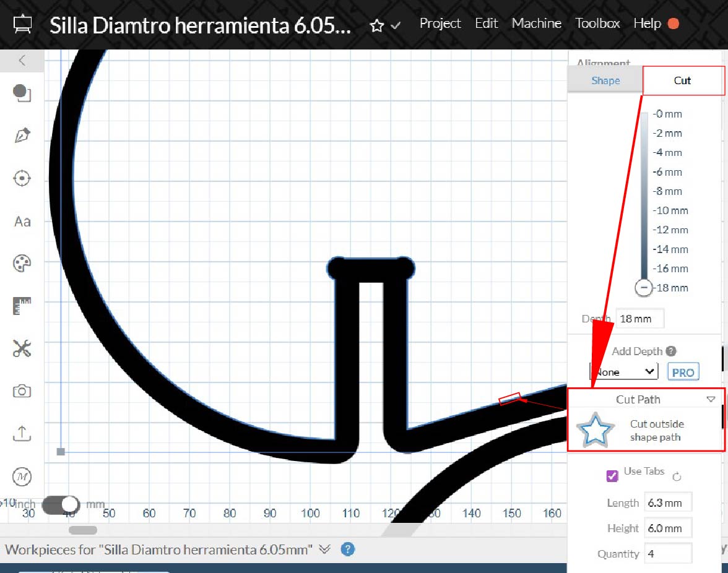
Task: Toggle the inch/mm units switch
Action: [x=61, y=505]
